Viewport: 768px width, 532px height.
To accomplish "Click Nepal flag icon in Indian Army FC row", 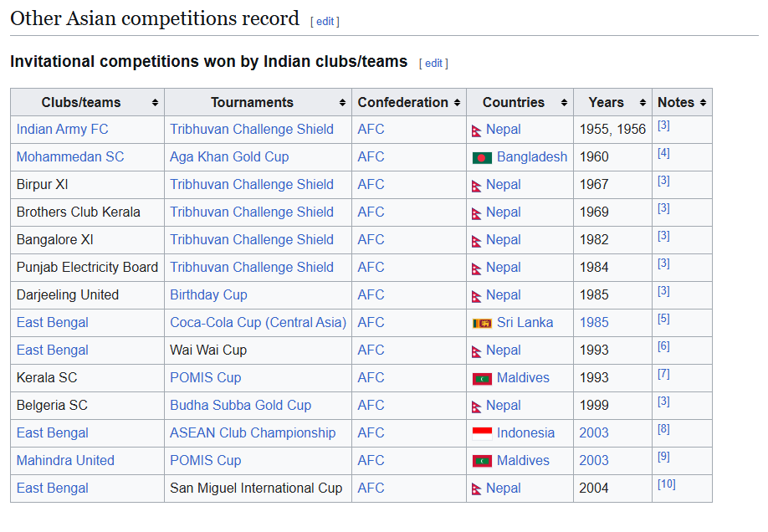I will [477, 130].
